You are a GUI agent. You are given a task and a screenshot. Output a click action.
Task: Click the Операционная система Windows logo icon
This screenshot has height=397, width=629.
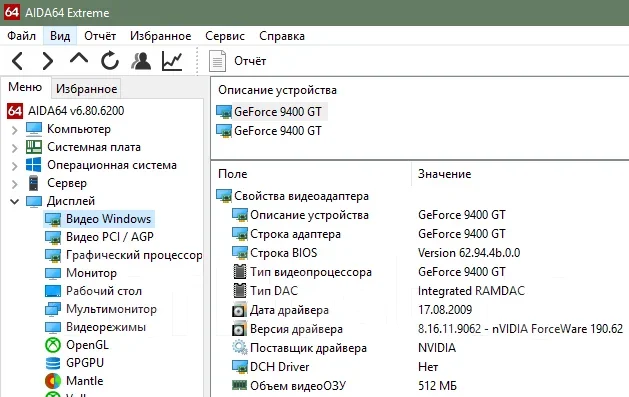pos(34,165)
